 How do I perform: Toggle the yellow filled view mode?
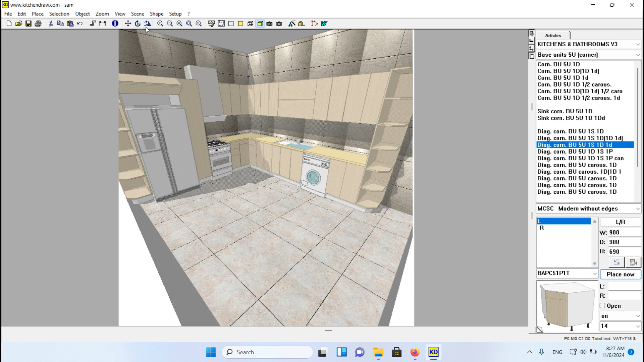pos(240,23)
